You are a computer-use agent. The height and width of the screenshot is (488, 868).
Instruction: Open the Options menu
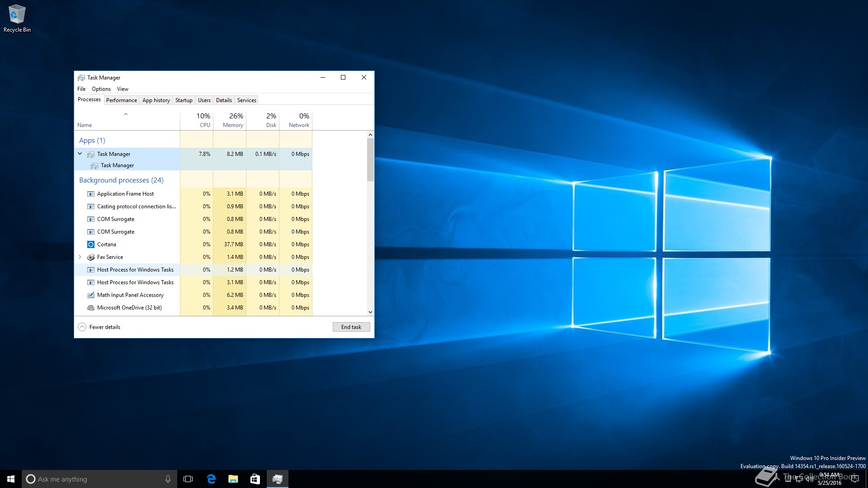pyautogui.click(x=101, y=89)
